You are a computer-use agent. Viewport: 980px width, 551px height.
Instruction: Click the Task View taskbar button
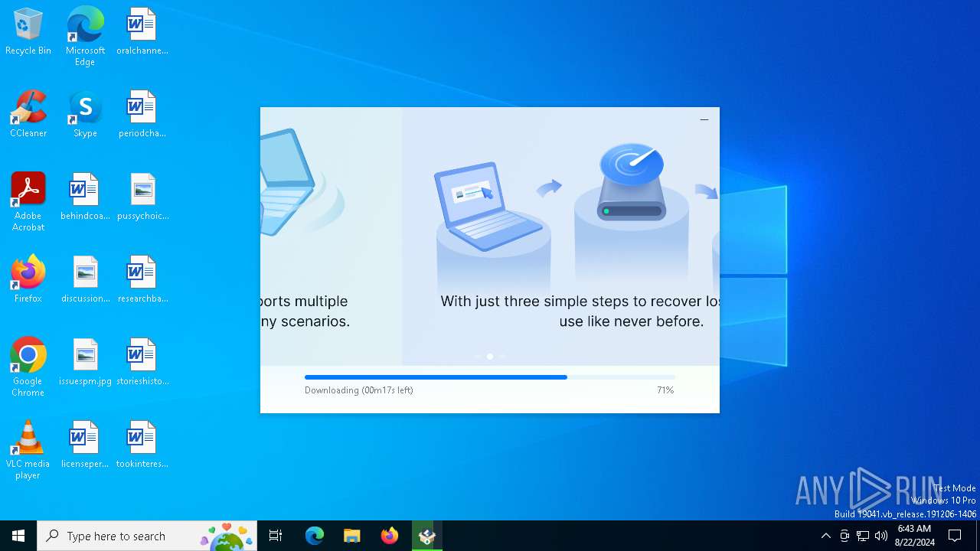click(276, 536)
